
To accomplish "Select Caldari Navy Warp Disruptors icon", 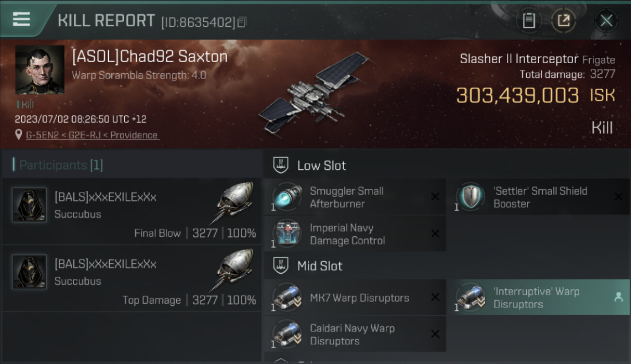I will [287, 334].
